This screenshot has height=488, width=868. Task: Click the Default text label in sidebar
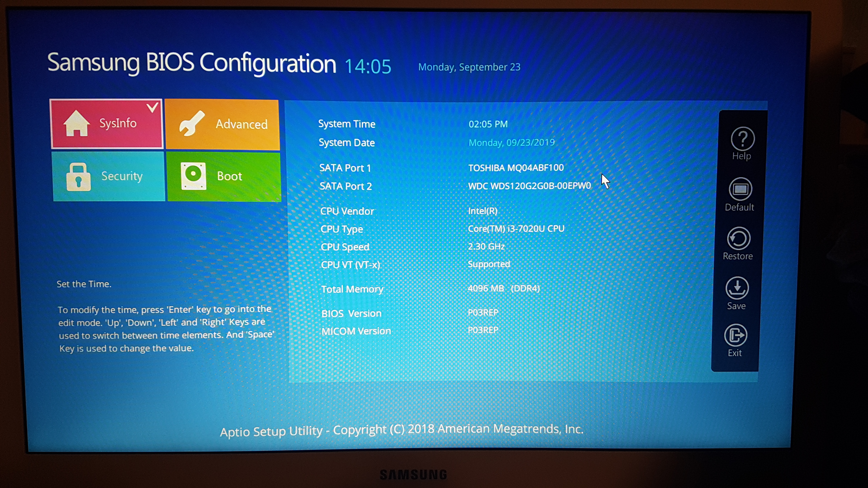(x=739, y=207)
